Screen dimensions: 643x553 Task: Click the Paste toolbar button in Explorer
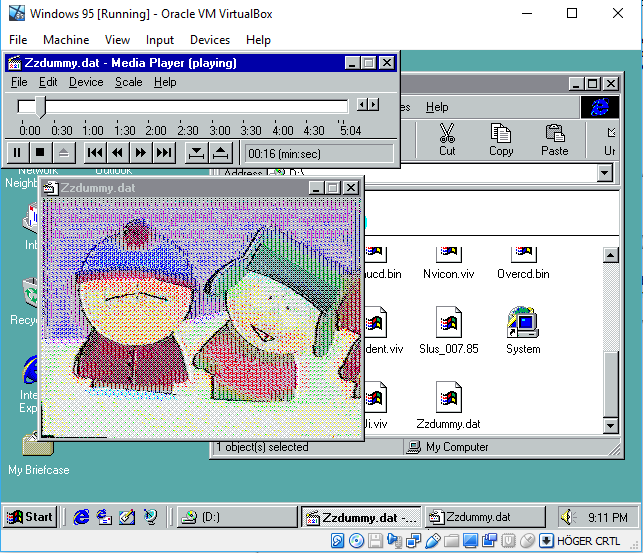click(x=554, y=139)
